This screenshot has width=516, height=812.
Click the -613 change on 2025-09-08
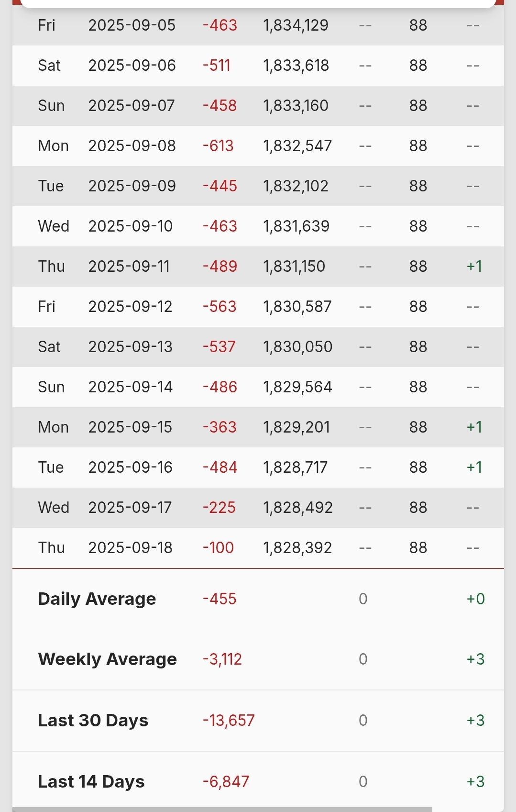coord(218,146)
